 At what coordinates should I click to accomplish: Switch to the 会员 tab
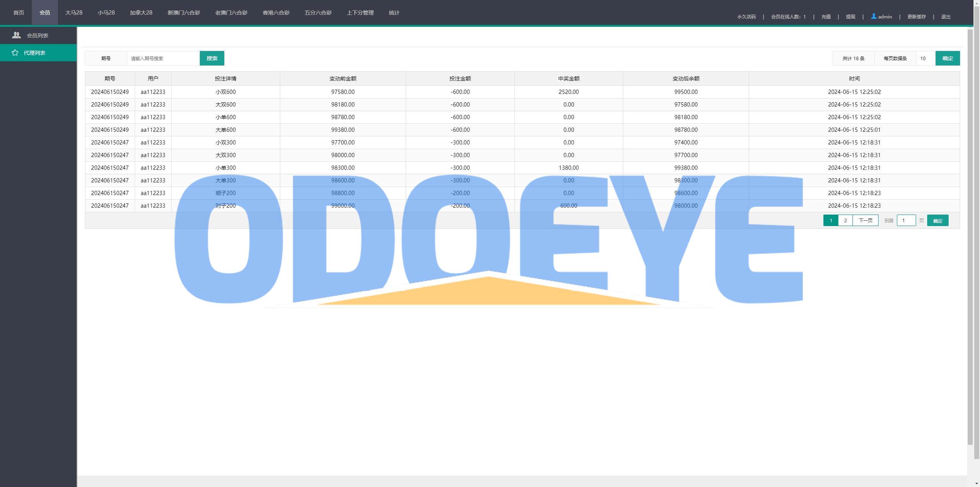(x=45, y=13)
